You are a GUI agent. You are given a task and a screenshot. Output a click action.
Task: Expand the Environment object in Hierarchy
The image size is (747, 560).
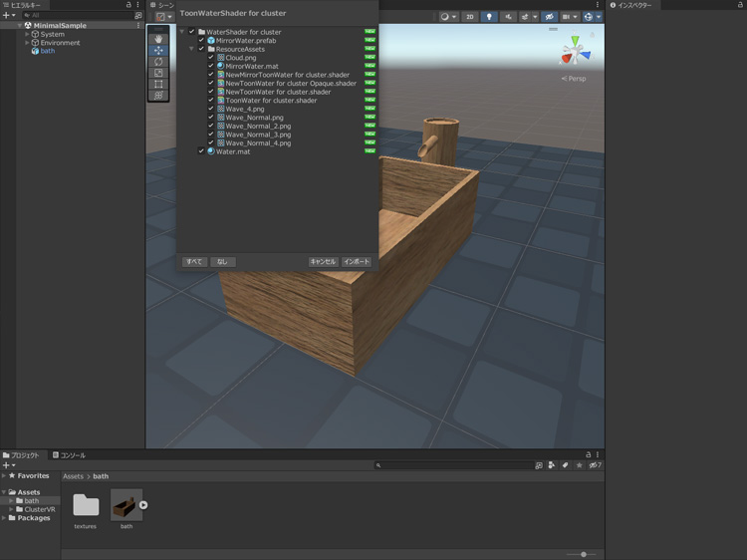click(27, 43)
